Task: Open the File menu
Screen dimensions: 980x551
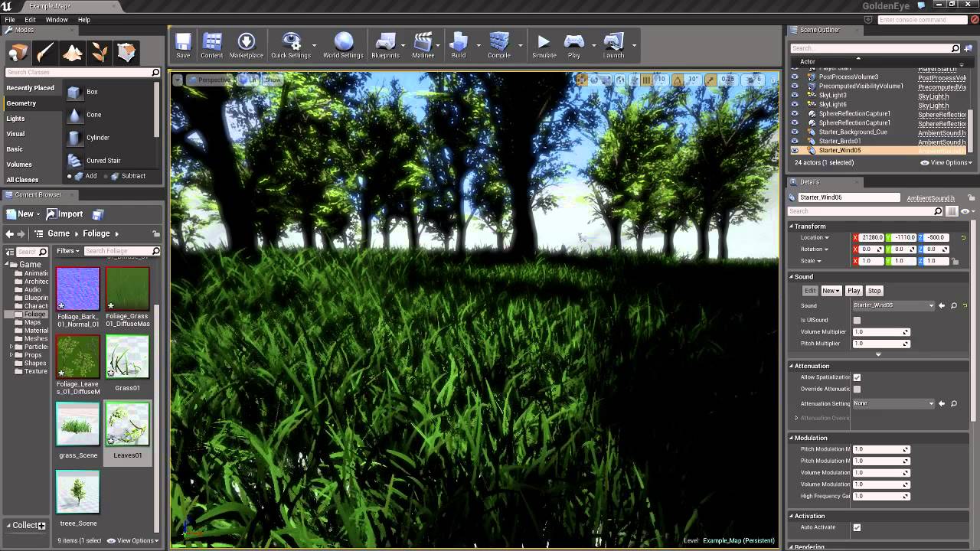Action: click(10, 20)
